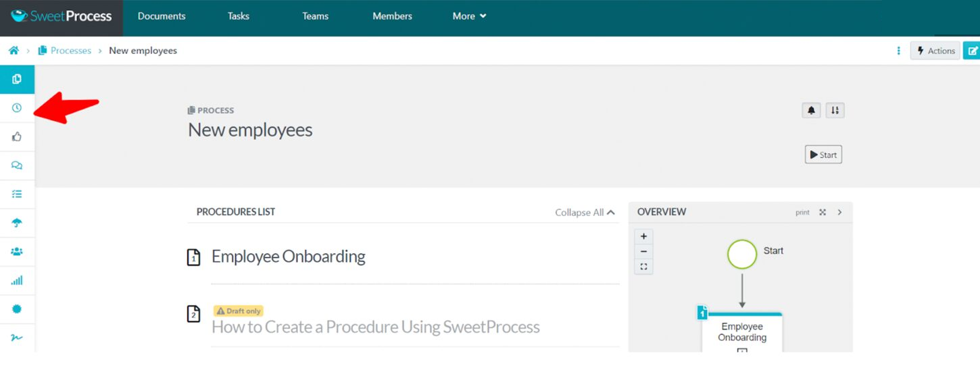The image size is (980, 372).
Task: Click the SweetProcess logo
Action: tap(62, 16)
